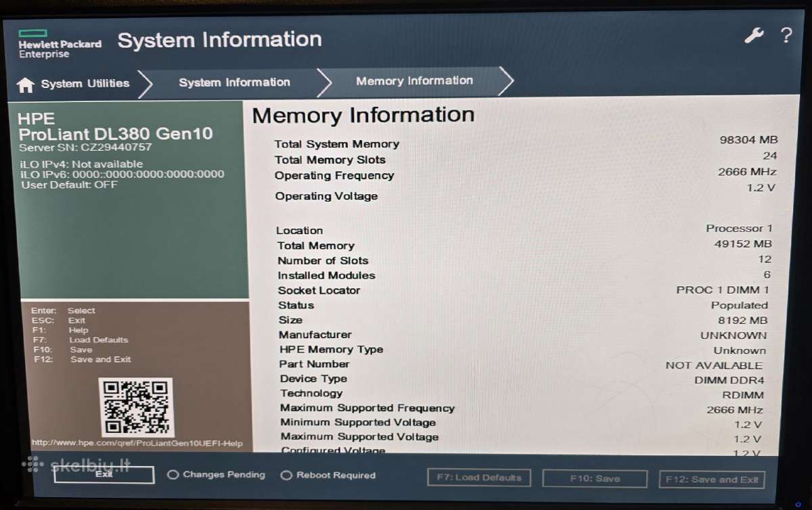Click F7: Load Defaults button

pos(479,478)
